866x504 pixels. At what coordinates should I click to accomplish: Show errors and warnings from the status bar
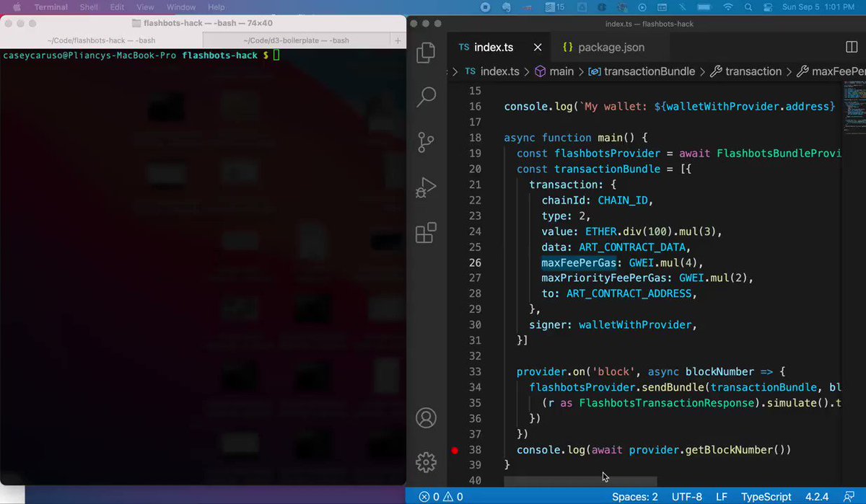tap(441, 497)
